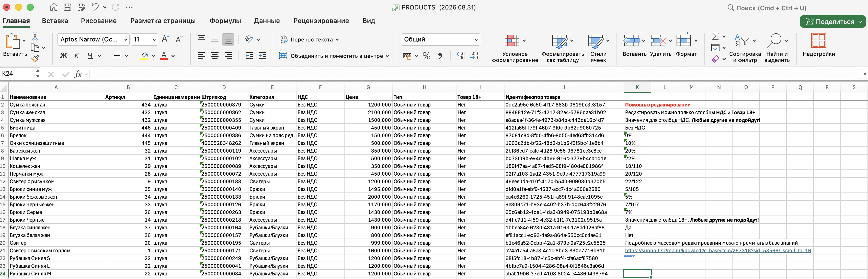Increase decimal places
The image size is (868, 279).
(461, 56)
